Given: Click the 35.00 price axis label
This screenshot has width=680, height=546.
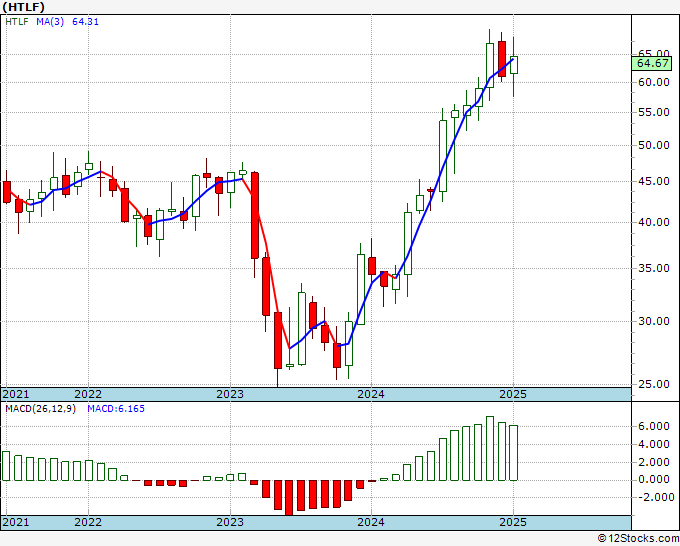Looking at the screenshot, I should 654,268.
